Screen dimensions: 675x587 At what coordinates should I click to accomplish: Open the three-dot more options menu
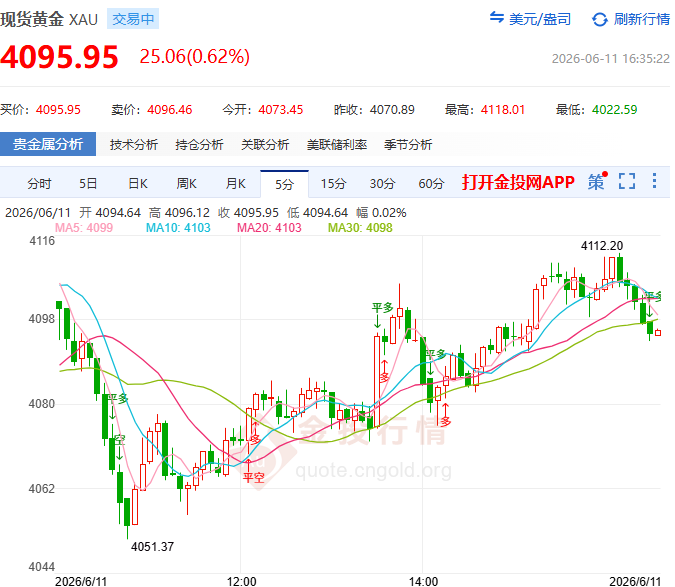pos(654,181)
